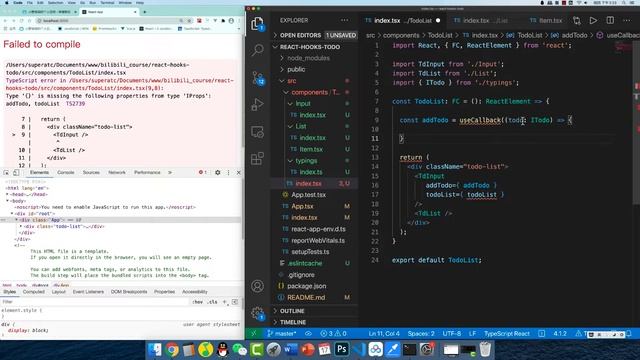Open the Explorer view in VS Code activity bar
Viewport: 640px width, 360px height.
257,24
